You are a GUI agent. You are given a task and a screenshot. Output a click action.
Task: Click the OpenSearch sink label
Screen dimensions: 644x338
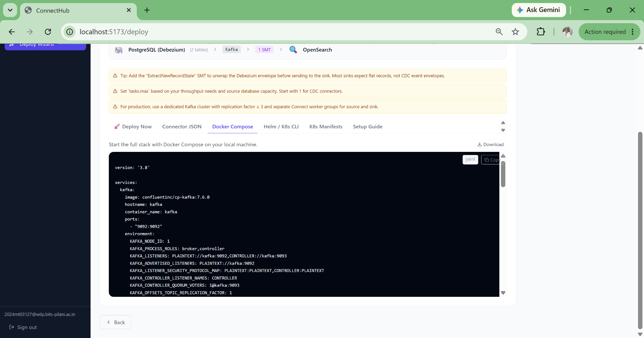click(x=317, y=50)
